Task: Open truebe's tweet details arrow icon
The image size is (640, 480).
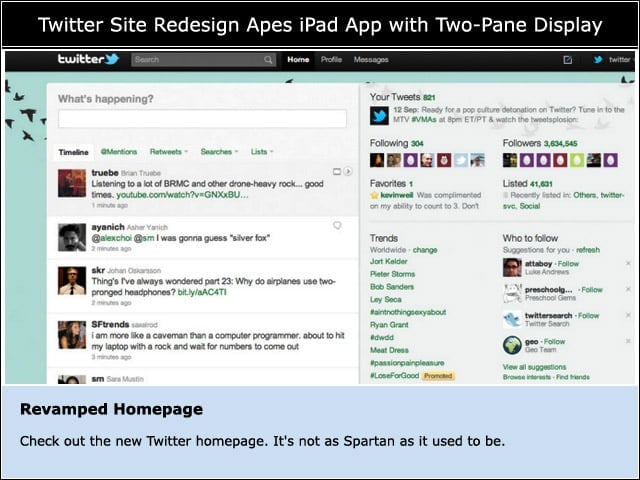Action: pos(348,171)
